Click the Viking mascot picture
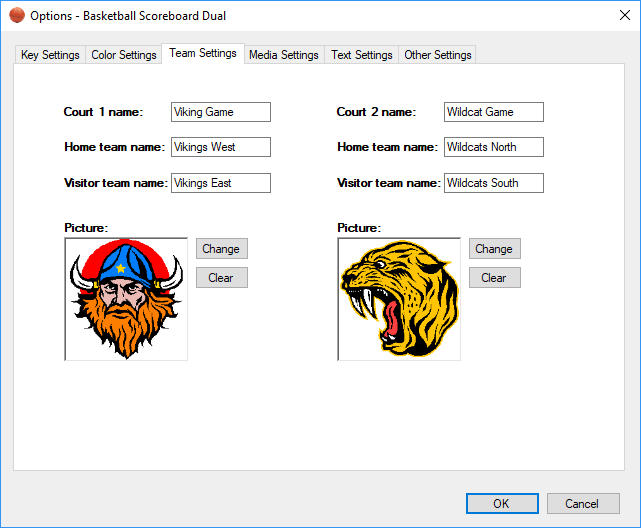This screenshot has height=528, width=641. 126,299
